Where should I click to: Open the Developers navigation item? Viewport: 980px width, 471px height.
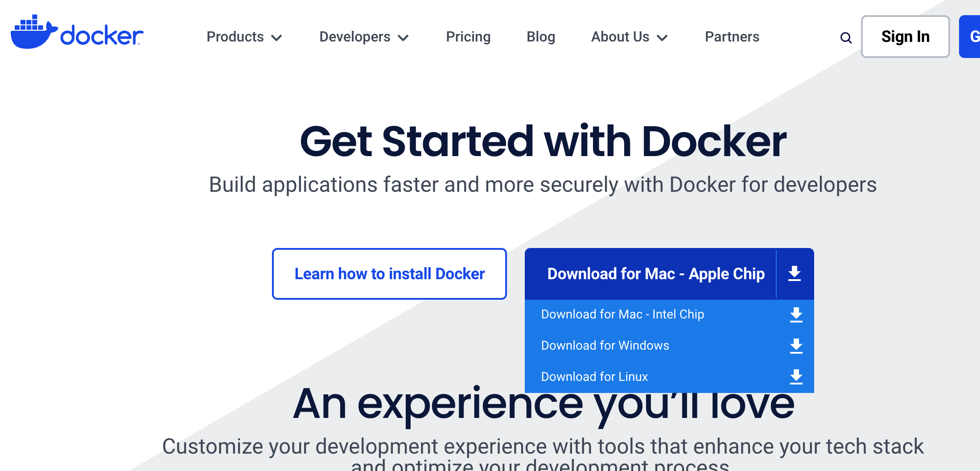[364, 37]
